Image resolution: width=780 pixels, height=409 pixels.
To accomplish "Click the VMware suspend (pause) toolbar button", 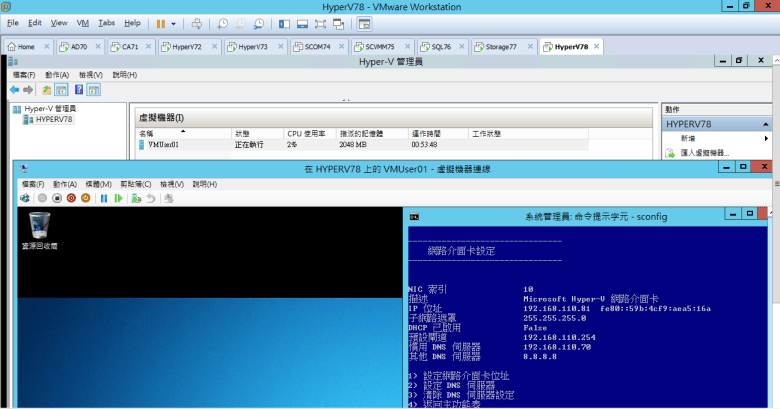I will [x=161, y=22].
